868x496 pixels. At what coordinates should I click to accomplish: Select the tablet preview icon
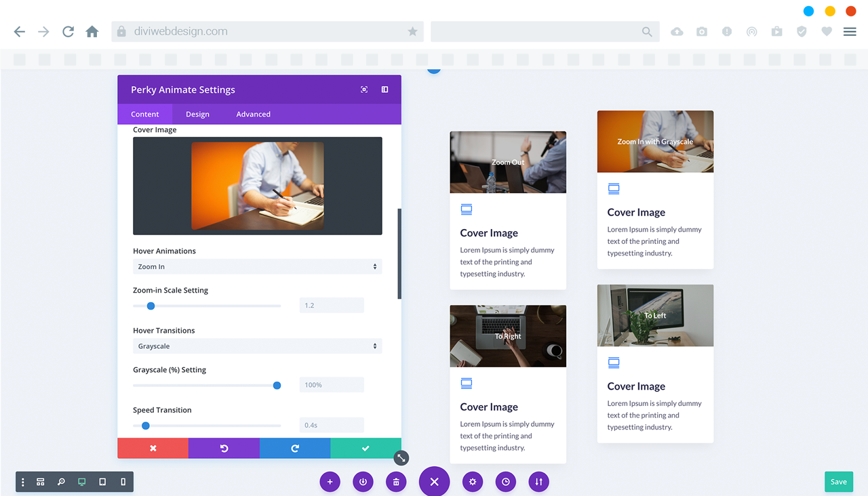[102, 482]
